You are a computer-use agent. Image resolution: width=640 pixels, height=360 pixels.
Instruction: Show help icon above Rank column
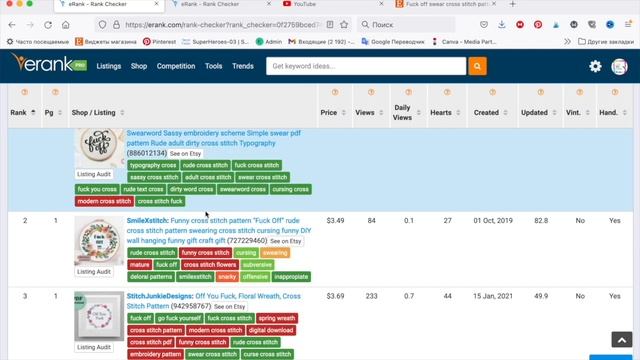[24, 92]
